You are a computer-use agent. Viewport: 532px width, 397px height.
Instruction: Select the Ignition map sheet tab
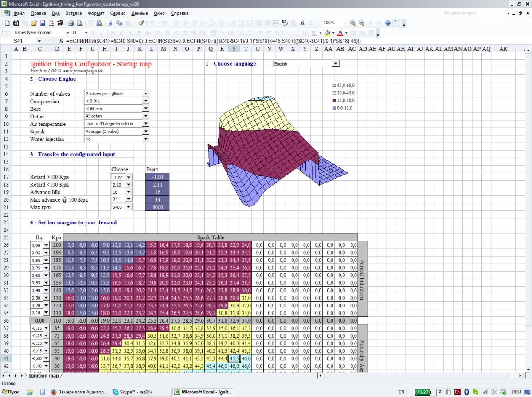pyautogui.click(x=43, y=376)
